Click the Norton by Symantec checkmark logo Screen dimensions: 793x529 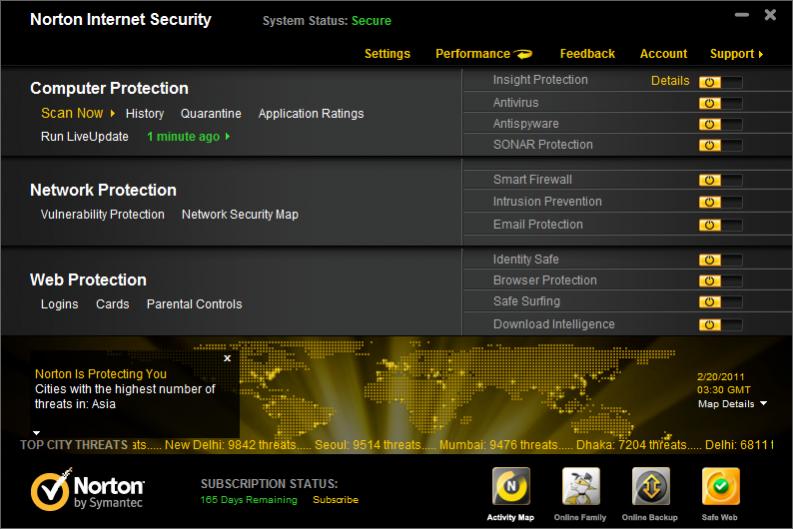[x=51, y=490]
